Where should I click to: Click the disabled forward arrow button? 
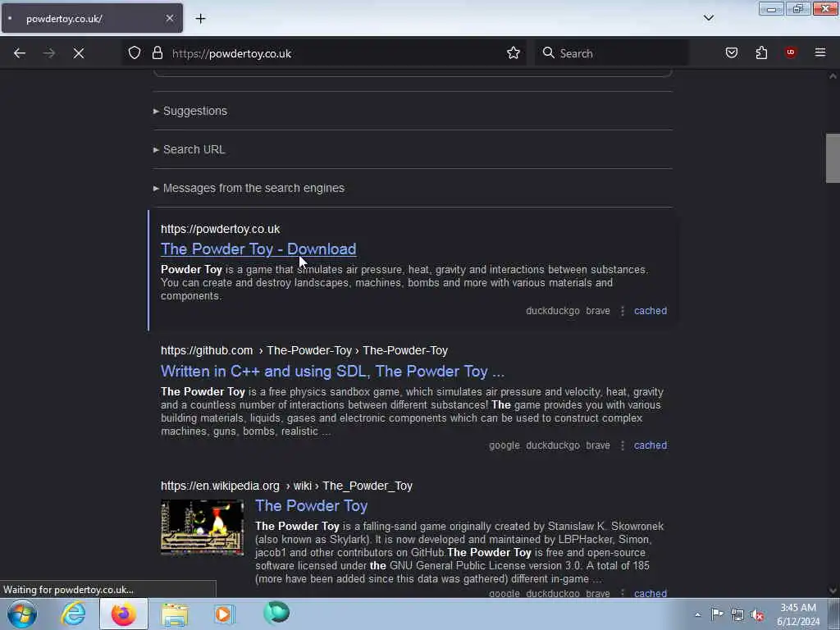click(x=49, y=53)
